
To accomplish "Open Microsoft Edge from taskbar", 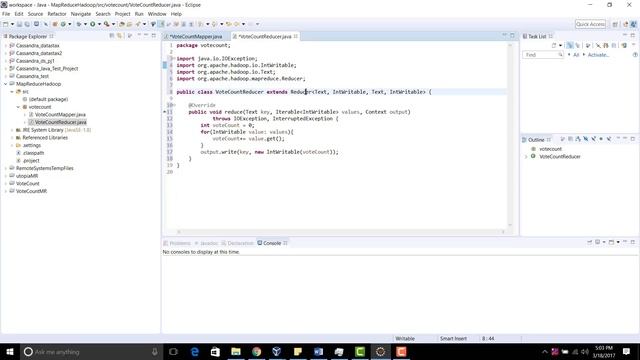I will pyautogui.click(x=195, y=351).
